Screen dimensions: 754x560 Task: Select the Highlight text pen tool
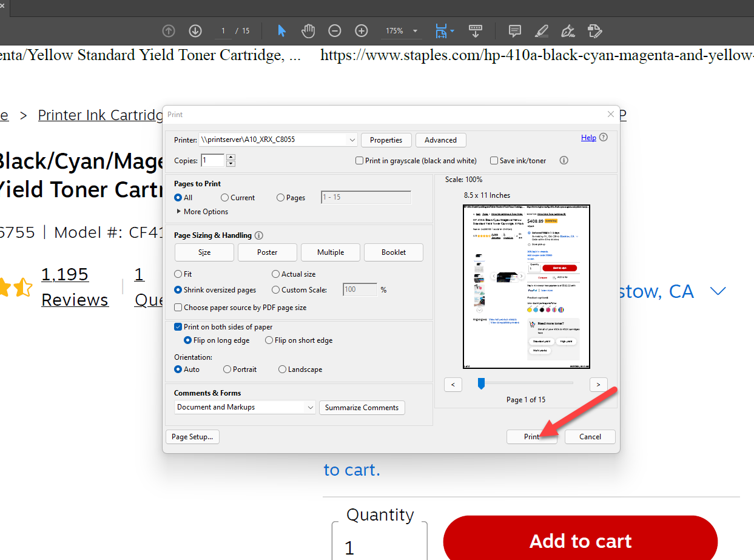tap(542, 31)
